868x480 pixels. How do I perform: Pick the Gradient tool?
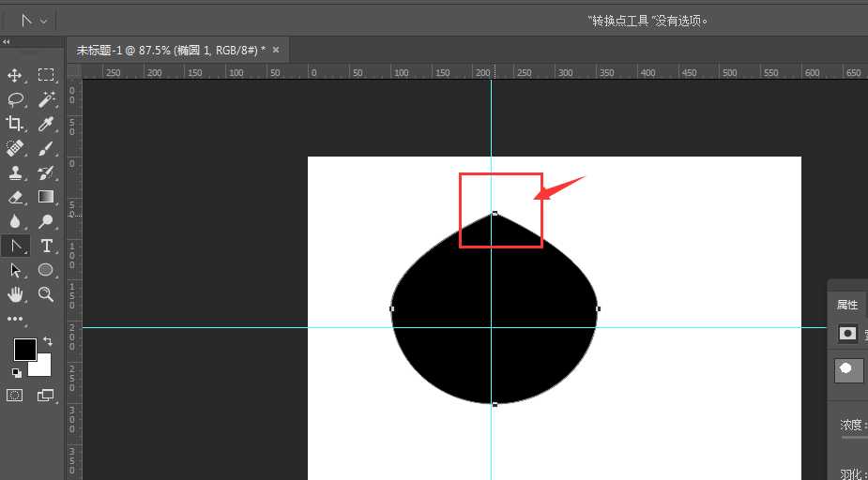[45, 197]
